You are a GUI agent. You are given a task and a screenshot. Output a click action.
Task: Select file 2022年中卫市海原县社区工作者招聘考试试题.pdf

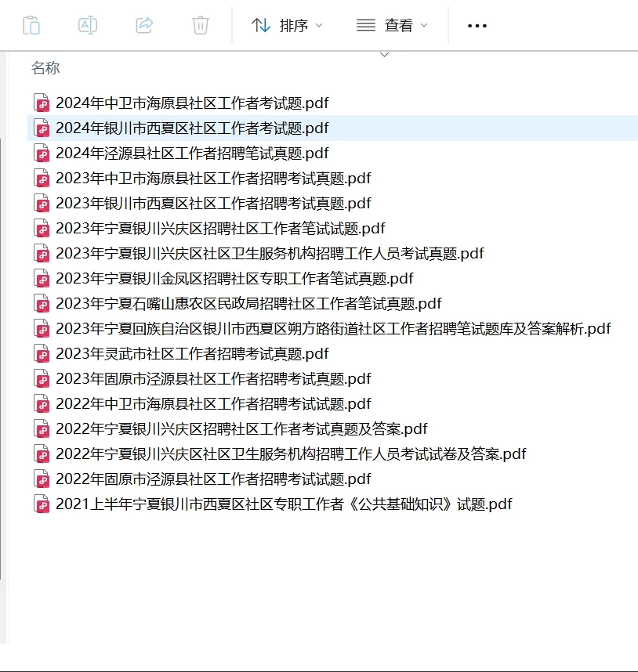tap(213, 403)
